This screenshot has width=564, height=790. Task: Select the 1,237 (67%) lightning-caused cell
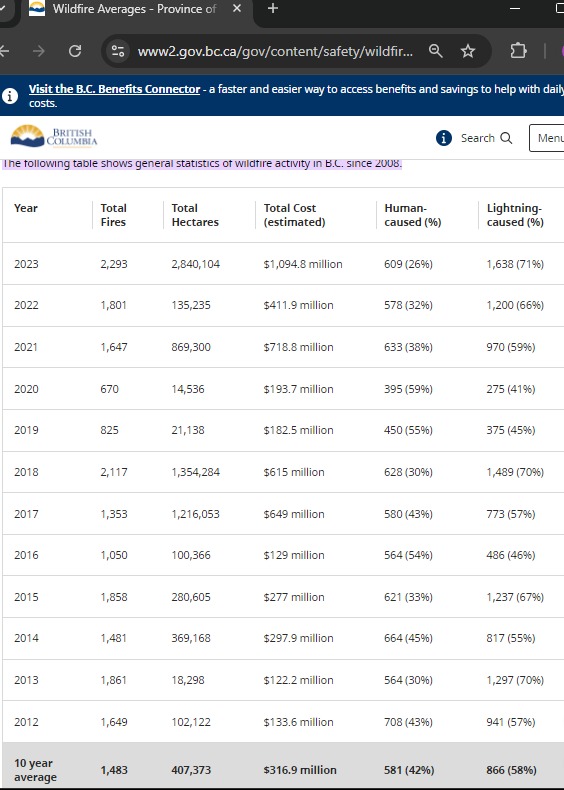tap(515, 597)
